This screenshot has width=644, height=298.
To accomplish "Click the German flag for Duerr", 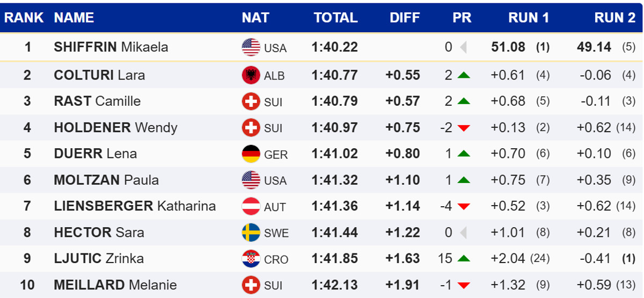I will point(251,154).
